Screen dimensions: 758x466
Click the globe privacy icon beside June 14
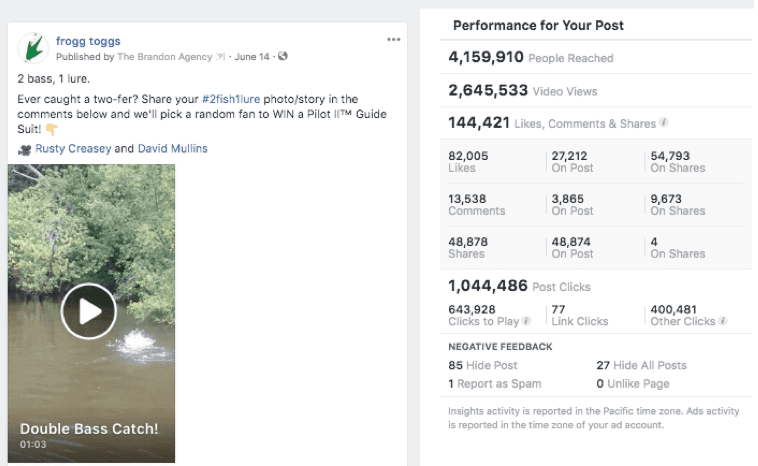click(283, 57)
